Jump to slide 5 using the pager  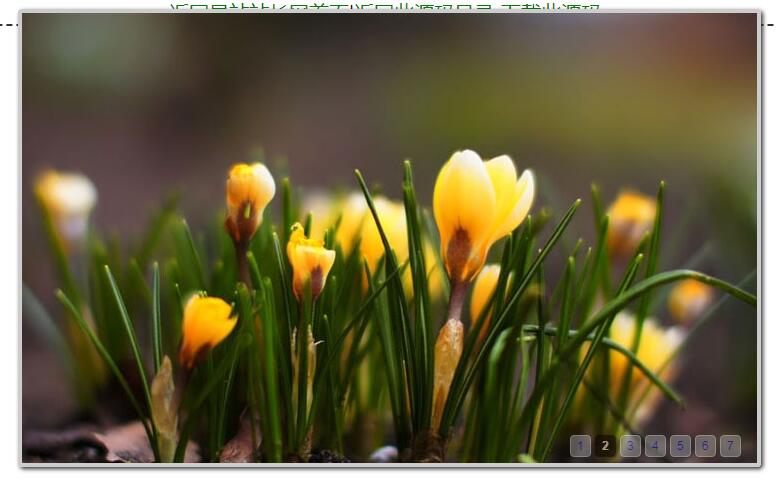click(x=680, y=446)
